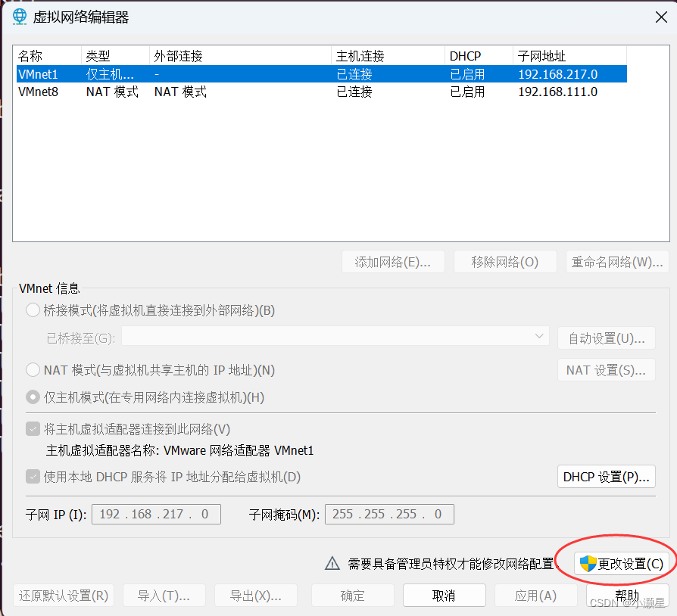Screen dimensions: 677x616
Task: Click the 子网 IP input field
Action: pos(156,514)
